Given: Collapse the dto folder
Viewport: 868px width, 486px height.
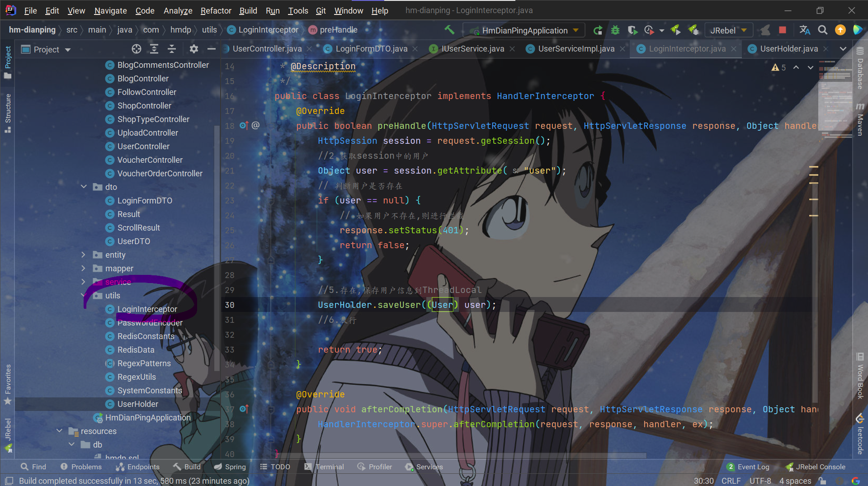Looking at the screenshot, I should [x=84, y=187].
